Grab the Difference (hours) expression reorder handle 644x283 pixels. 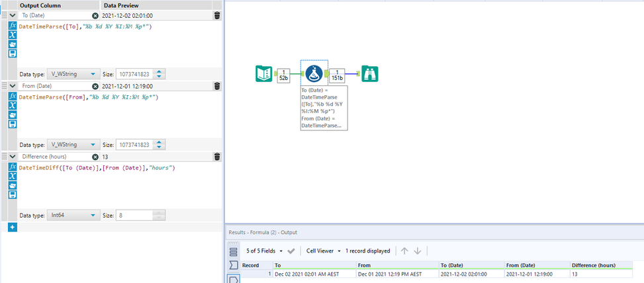click(5, 157)
